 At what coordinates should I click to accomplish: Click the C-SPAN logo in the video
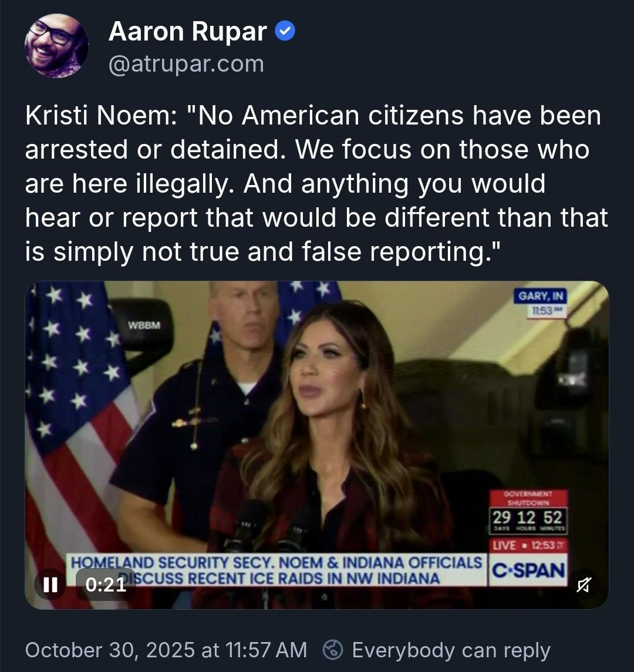[528, 570]
